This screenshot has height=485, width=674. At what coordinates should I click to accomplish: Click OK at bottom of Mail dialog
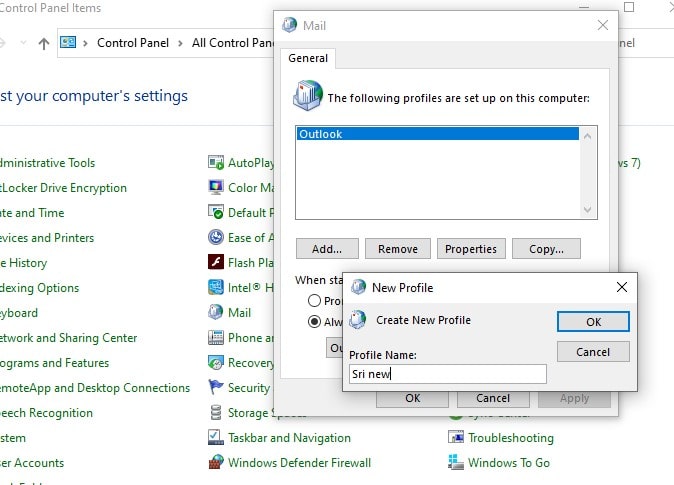[x=413, y=399]
